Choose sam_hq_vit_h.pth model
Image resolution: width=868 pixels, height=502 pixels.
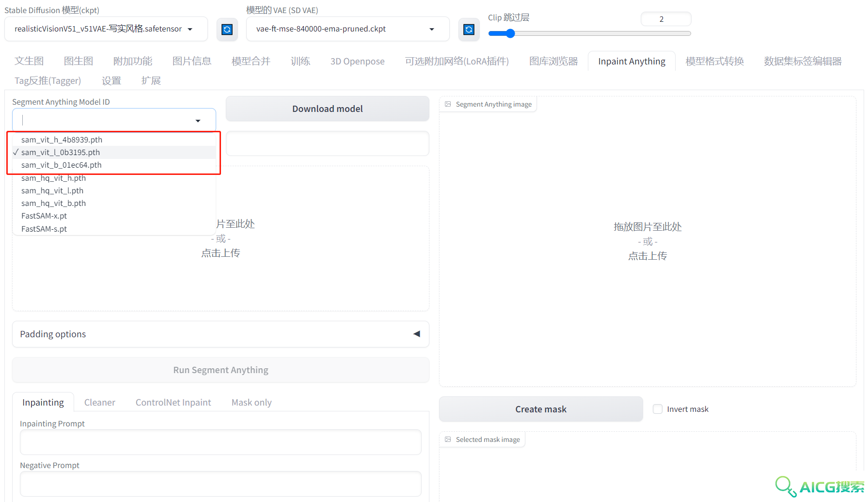114,178
